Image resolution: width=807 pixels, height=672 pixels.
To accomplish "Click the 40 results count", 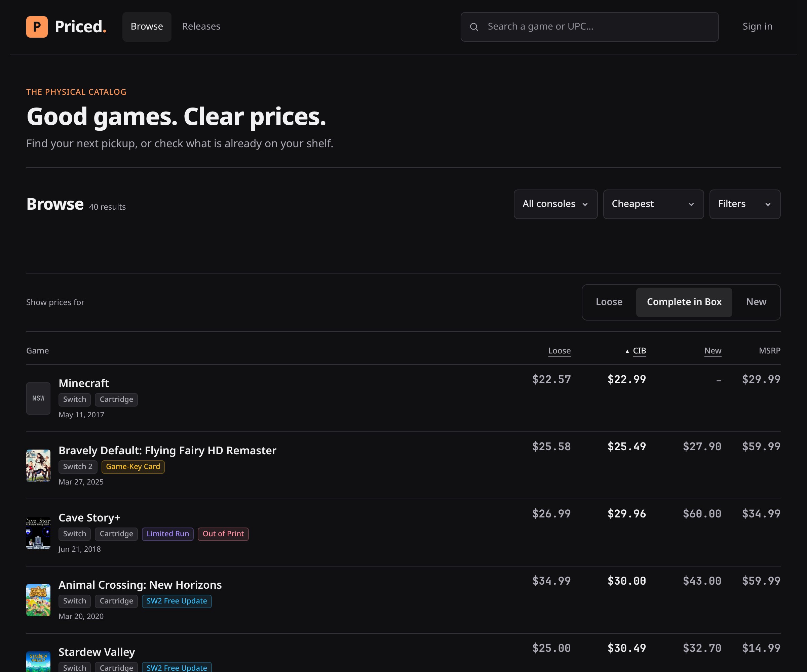I will pyautogui.click(x=107, y=207).
